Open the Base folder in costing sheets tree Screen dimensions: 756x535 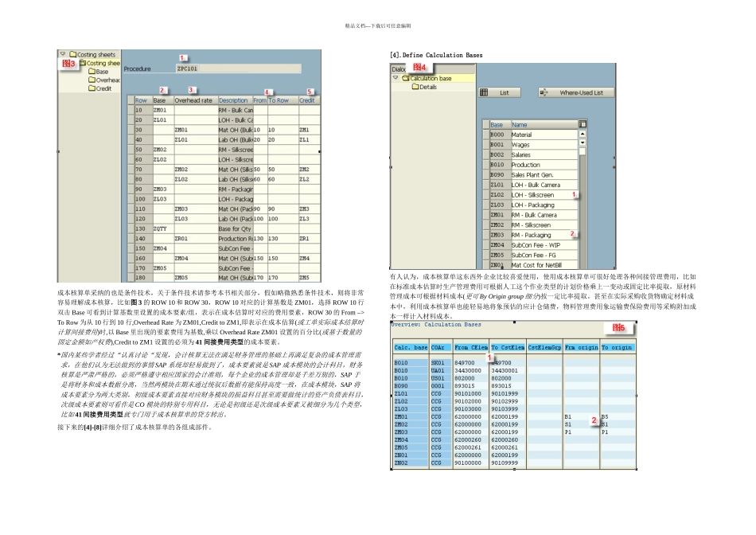tap(98, 72)
